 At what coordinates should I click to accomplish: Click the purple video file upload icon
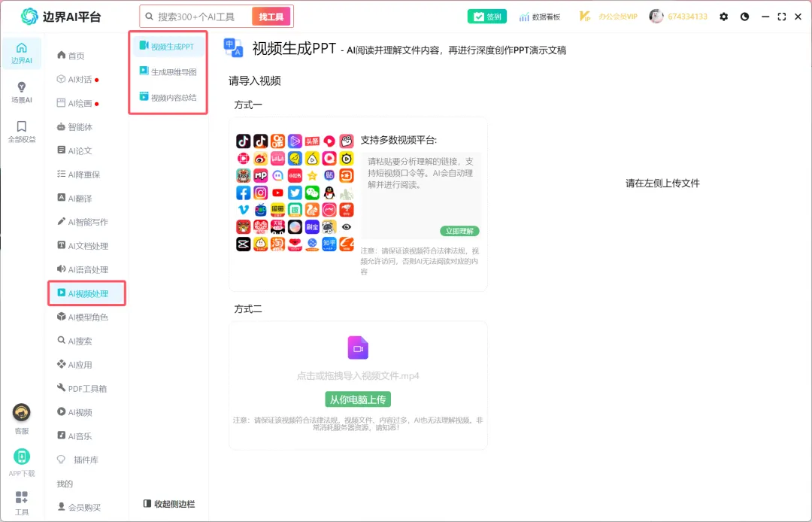(x=358, y=348)
